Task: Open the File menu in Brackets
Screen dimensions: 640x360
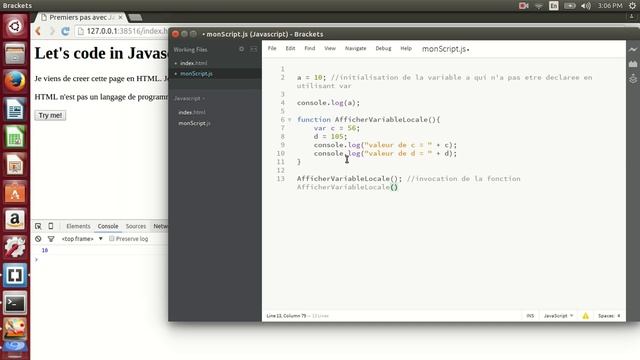Action: pyautogui.click(x=272, y=48)
